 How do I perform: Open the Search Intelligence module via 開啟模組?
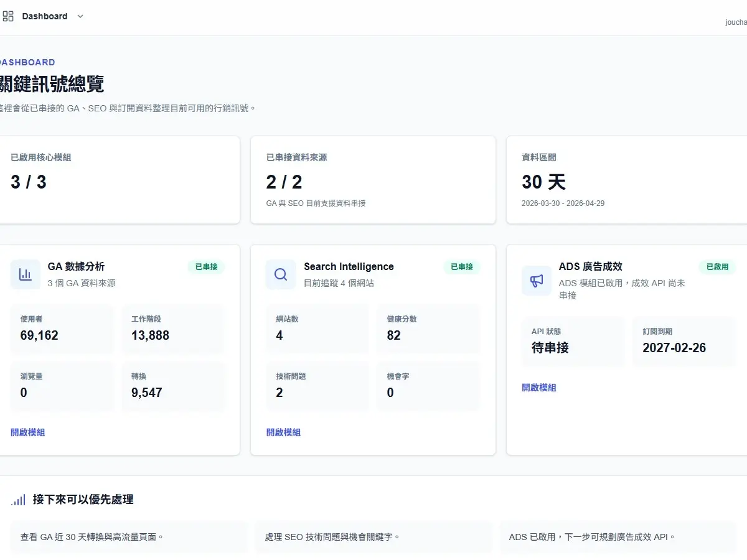(283, 432)
